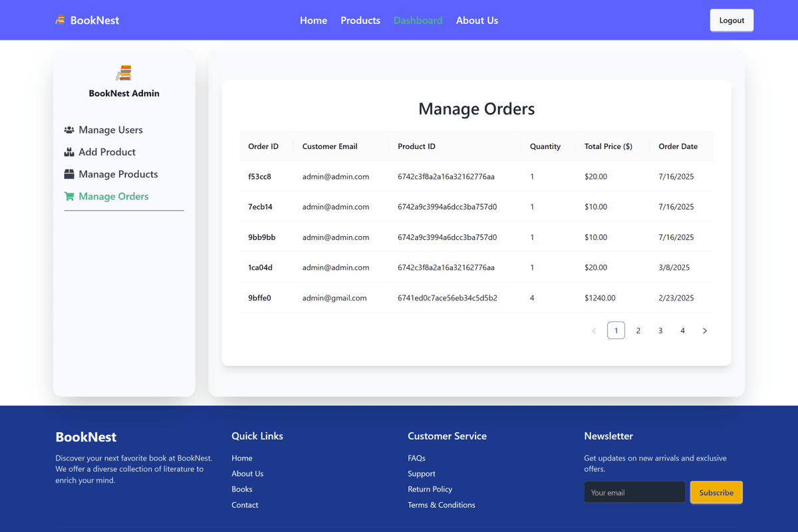Click the Contact link in Quick Links
The height and width of the screenshot is (532, 798).
pyautogui.click(x=245, y=505)
